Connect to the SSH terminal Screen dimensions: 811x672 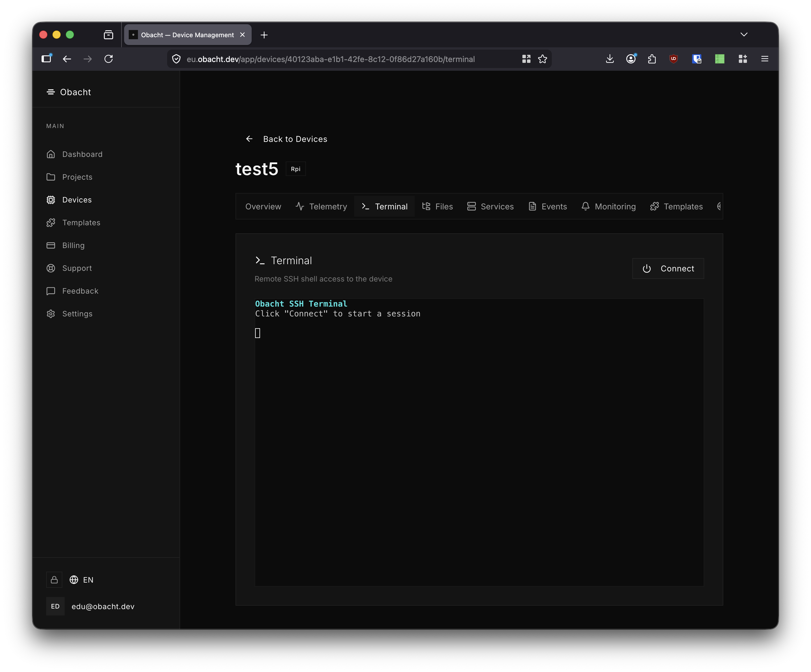668,268
